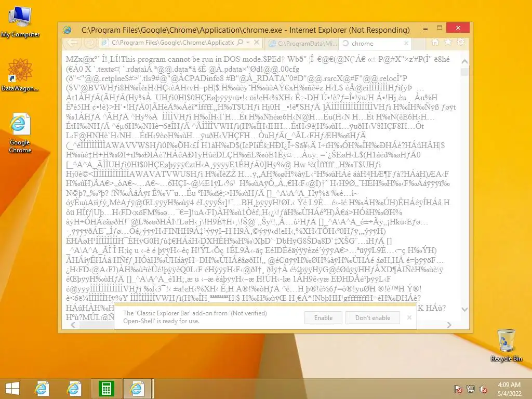Dismiss the add-on notification bar with its X

click(x=409, y=317)
